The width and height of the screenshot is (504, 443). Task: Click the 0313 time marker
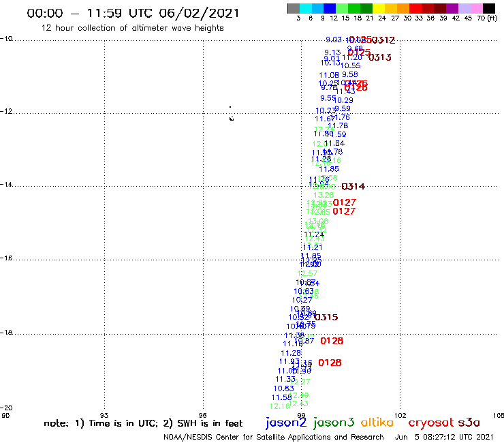click(380, 57)
